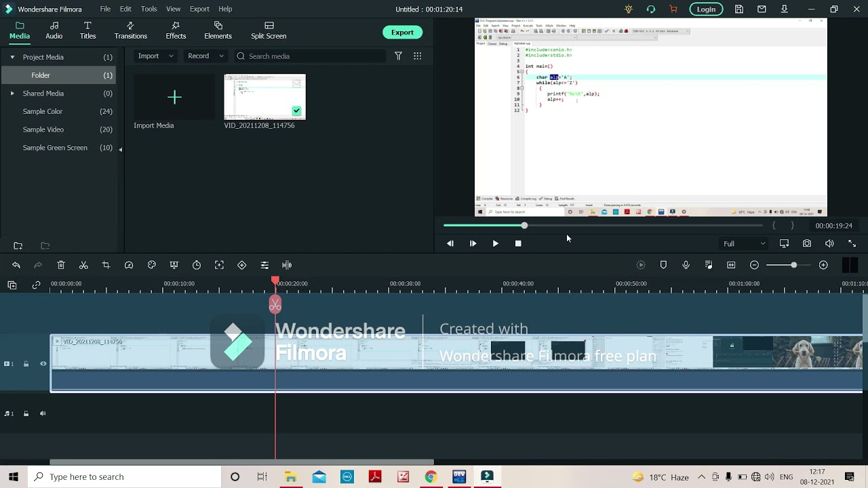Toggle the timeline link icon

point(36,285)
